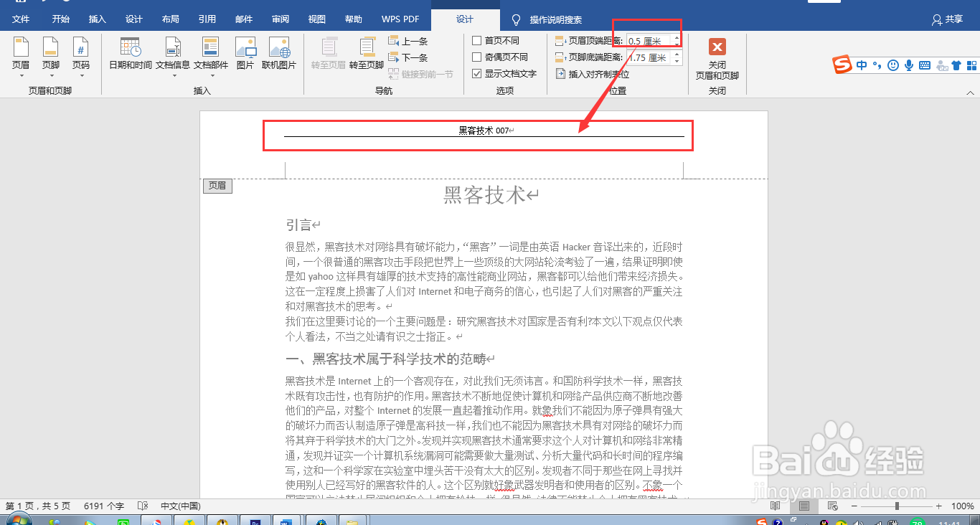Open the 开始 tab

[x=61, y=19]
